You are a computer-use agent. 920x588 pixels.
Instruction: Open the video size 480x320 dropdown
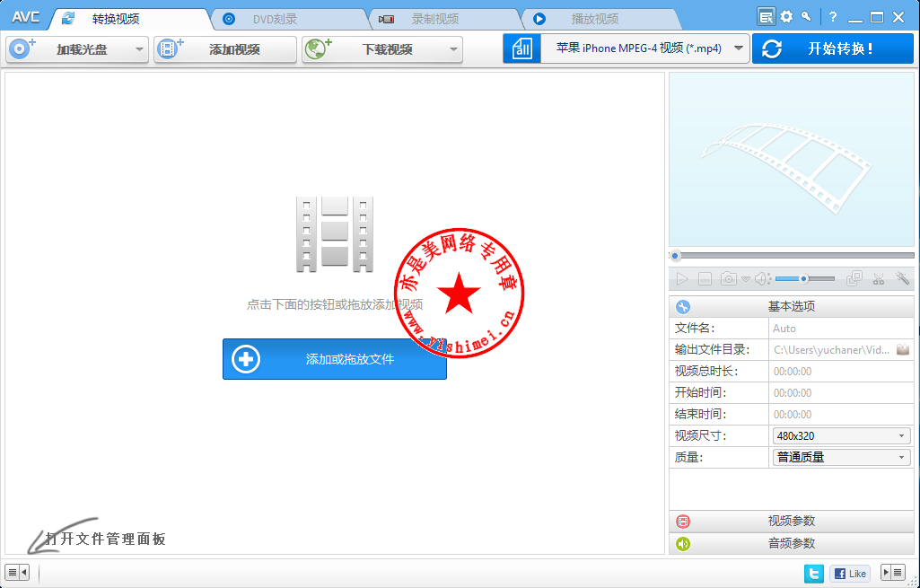[841, 435]
